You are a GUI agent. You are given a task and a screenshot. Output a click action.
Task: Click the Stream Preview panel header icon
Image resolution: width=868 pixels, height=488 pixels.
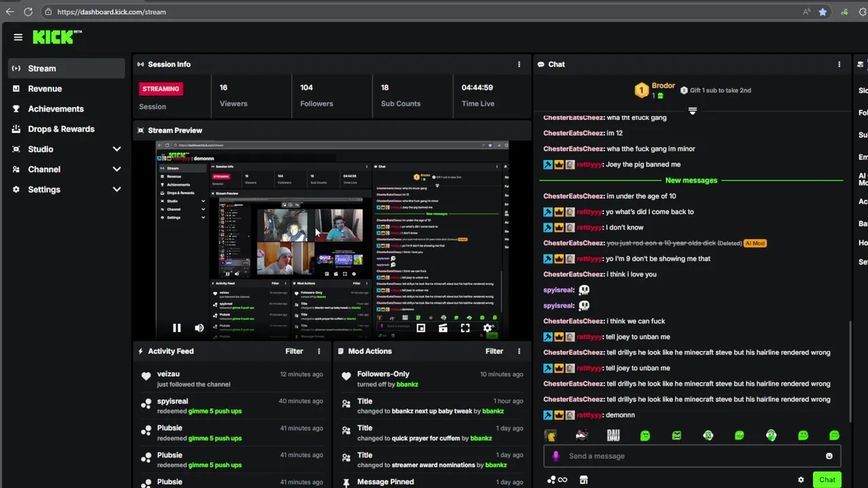click(x=140, y=130)
